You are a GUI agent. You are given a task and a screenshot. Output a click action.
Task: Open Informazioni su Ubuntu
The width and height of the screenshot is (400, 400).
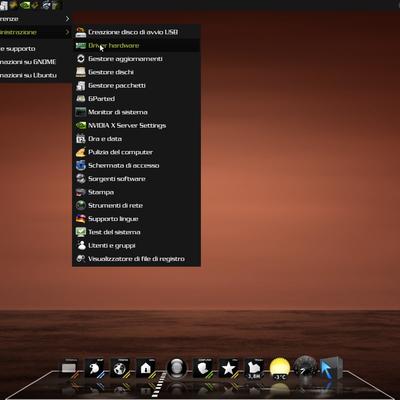click(x=35, y=75)
